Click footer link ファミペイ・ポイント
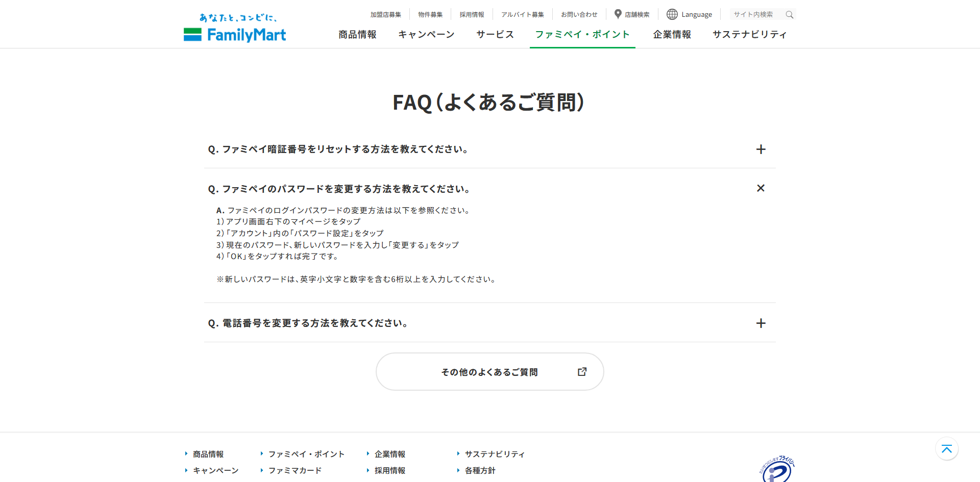 (x=307, y=454)
